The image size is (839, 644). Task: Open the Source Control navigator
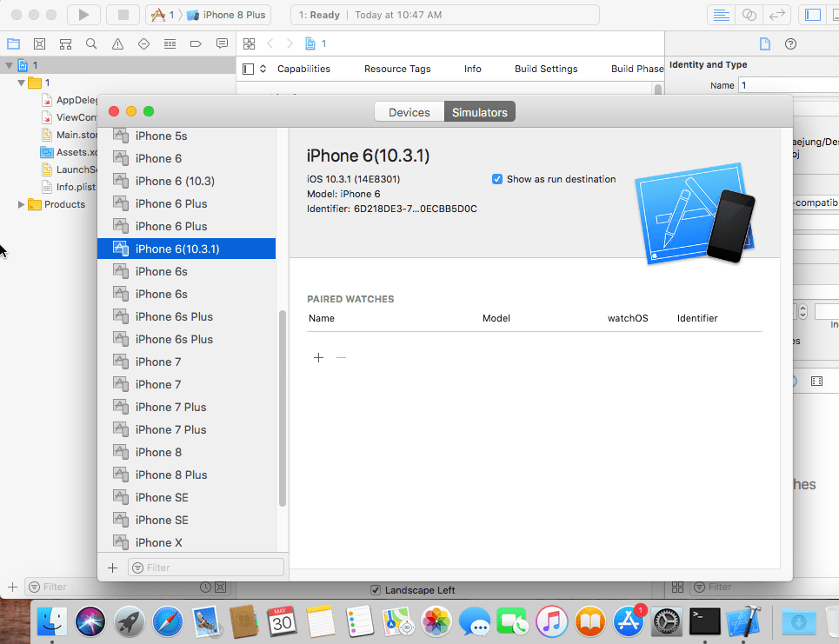click(40, 43)
